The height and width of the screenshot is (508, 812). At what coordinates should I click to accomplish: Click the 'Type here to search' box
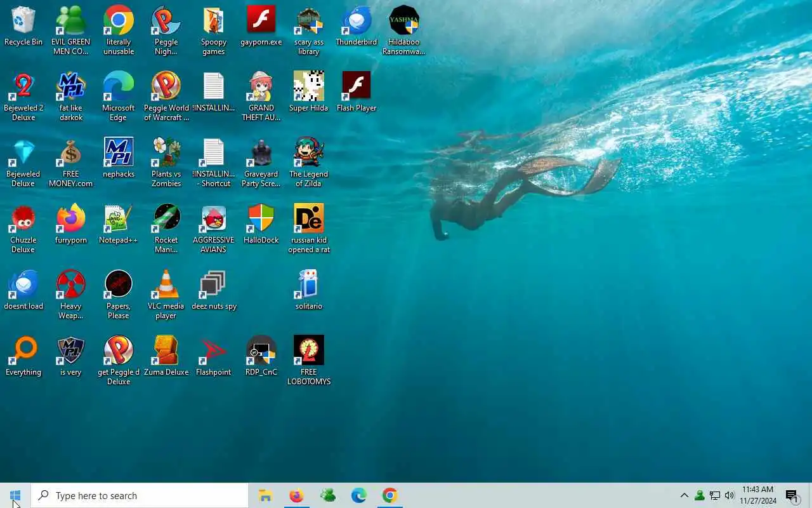[x=140, y=495]
